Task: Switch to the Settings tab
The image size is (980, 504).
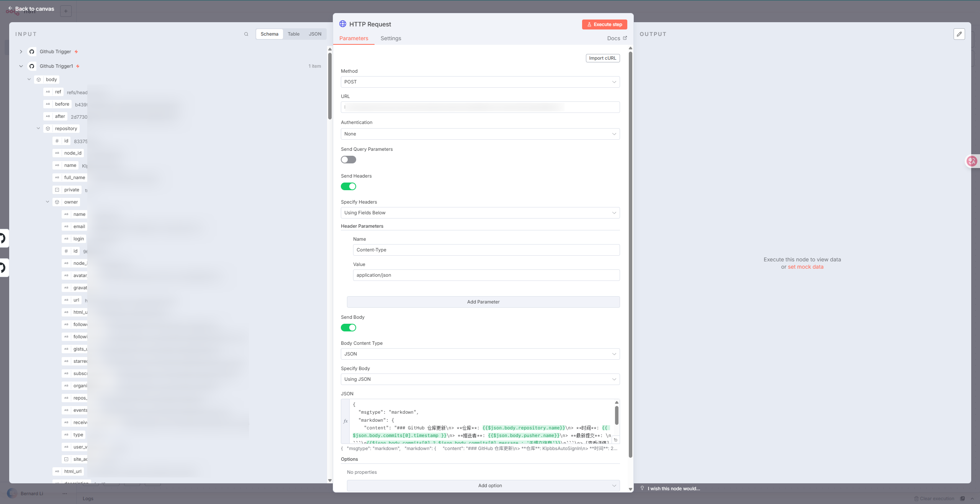Action: (x=391, y=38)
